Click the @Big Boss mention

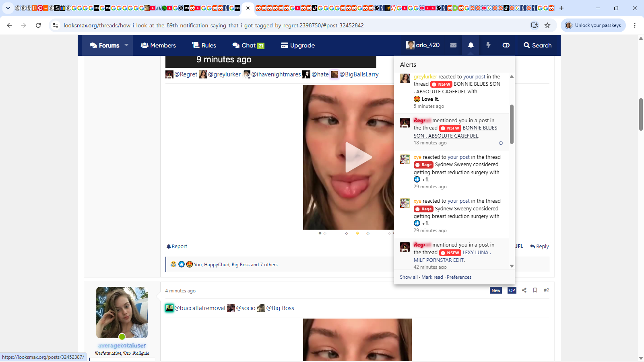pyautogui.click(x=280, y=308)
